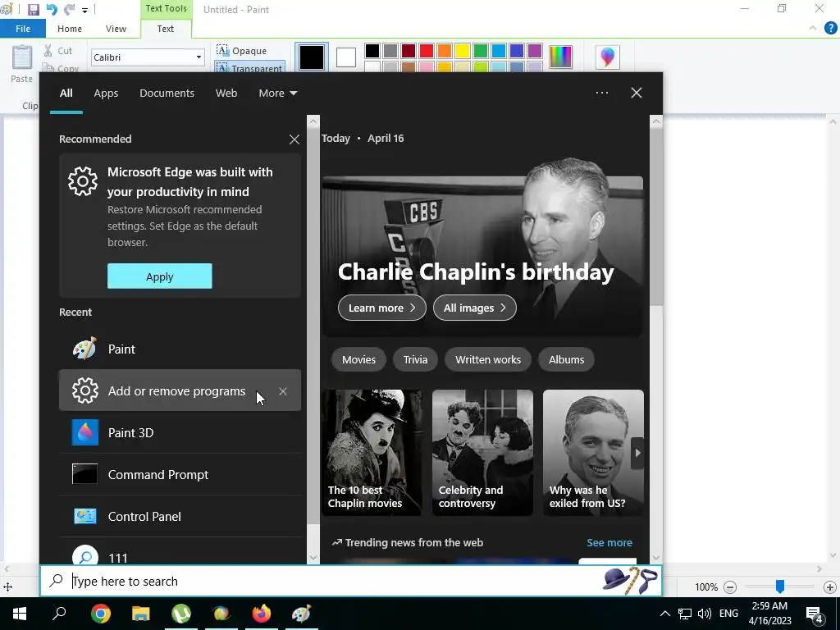Viewport: 840px width, 630px height.
Task: Click the Trivia chip
Action: (416, 359)
